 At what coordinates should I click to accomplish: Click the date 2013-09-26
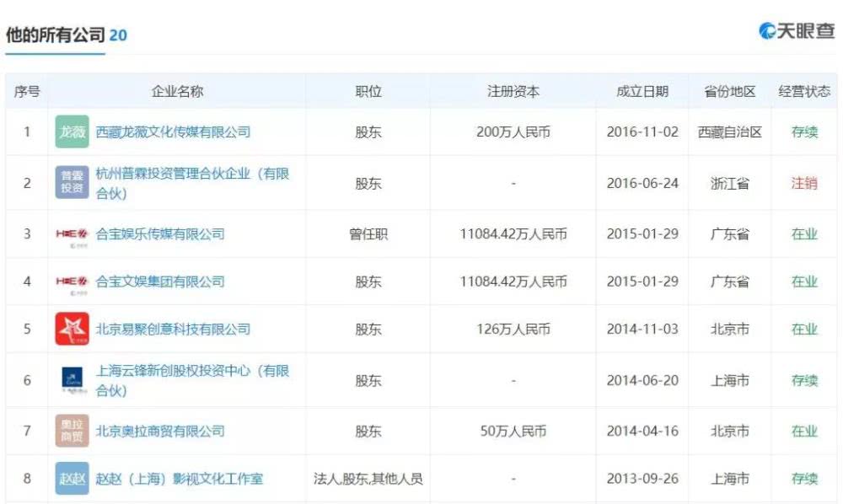pos(642,478)
